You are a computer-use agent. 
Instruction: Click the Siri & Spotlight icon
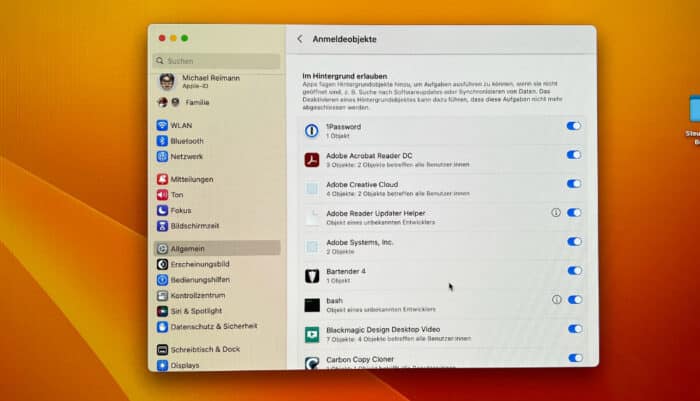[162, 311]
